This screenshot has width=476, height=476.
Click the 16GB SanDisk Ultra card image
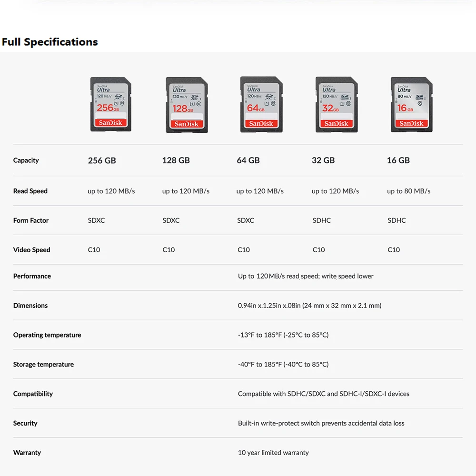[412, 104]
